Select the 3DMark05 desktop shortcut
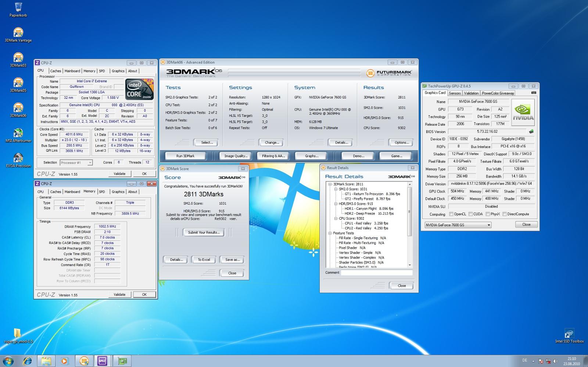The width and height of the screenshot is (588, 367). pyautogui.click(x=18, y=85)
